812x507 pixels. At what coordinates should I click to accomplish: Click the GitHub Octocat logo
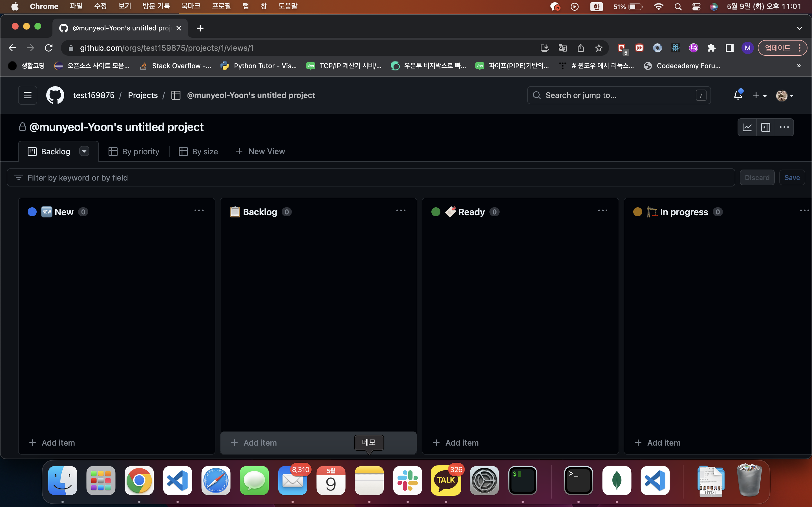pos(55,95)
